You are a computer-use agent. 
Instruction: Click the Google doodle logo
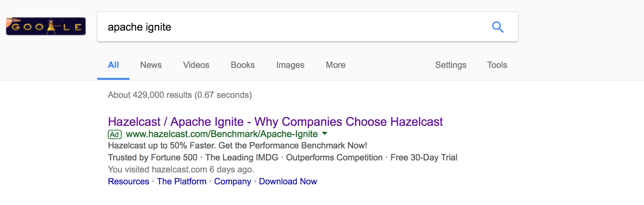(46, 27)
